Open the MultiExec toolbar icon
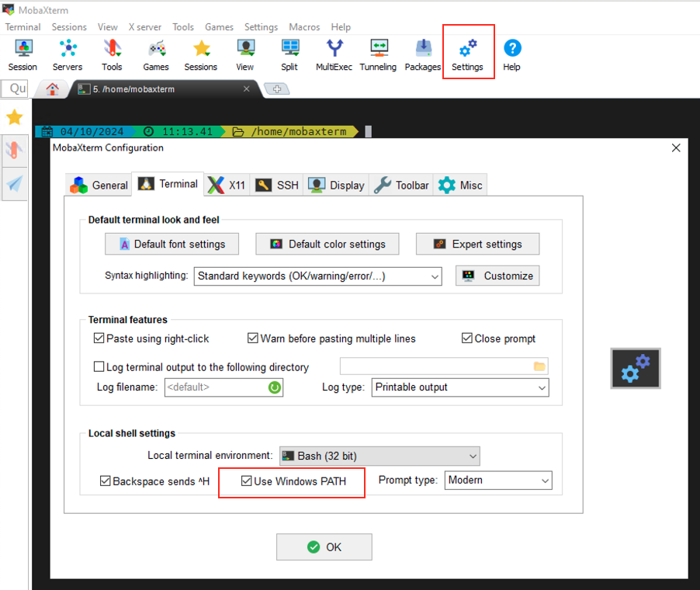This screenshot has height=590, width=700. tap(334, 54)
